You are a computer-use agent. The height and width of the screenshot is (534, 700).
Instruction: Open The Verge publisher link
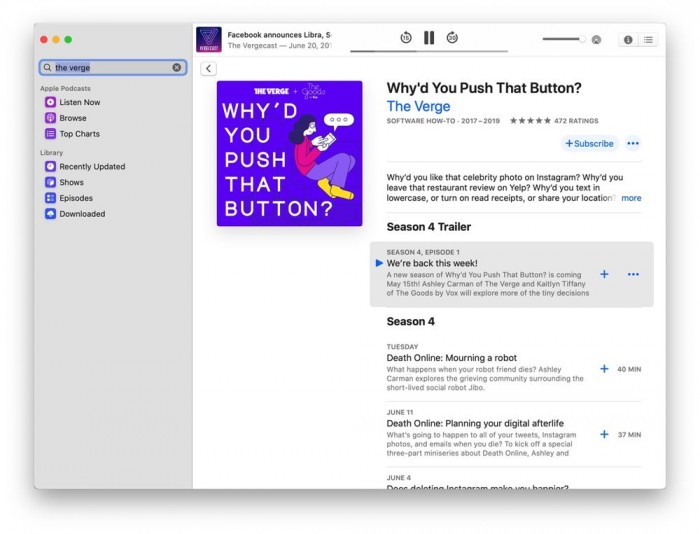point(418,106)
